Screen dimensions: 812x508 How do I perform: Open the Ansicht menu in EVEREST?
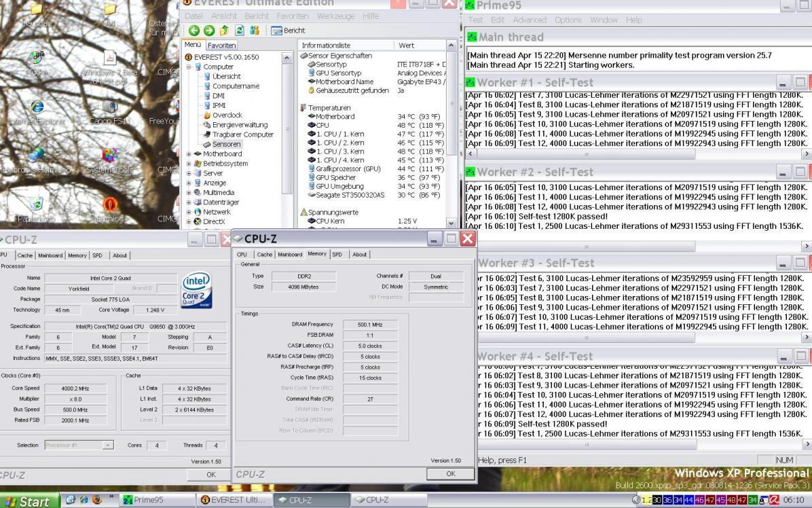coord(224,16)
